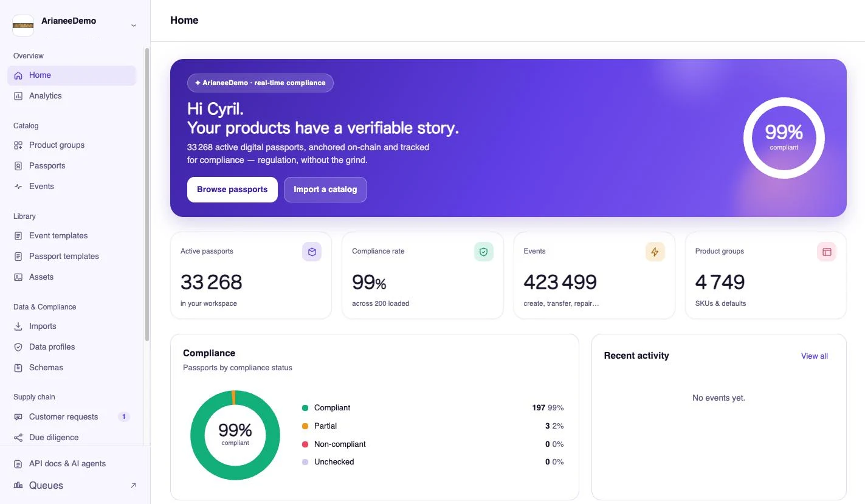
Task: Click the Compliance rate shield icon
Action: point(484,252)
